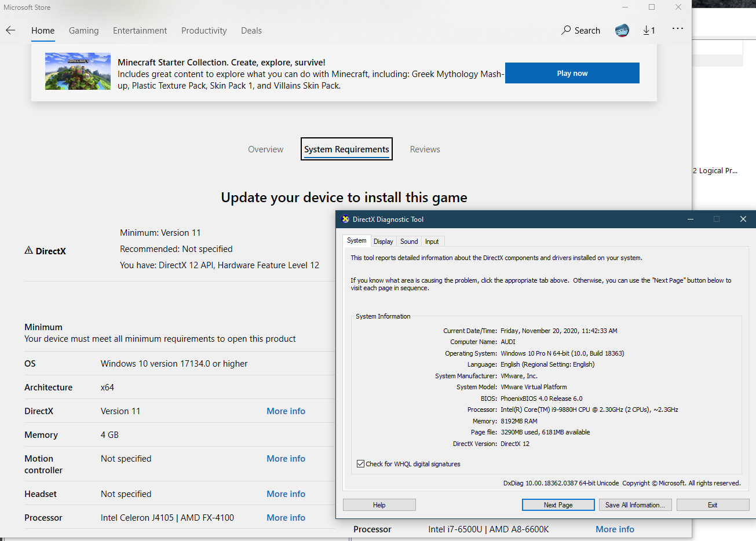Click the DirectX Diagnostic Tool title icon
This screenshot has height=541, width=756.
[345, 219]
